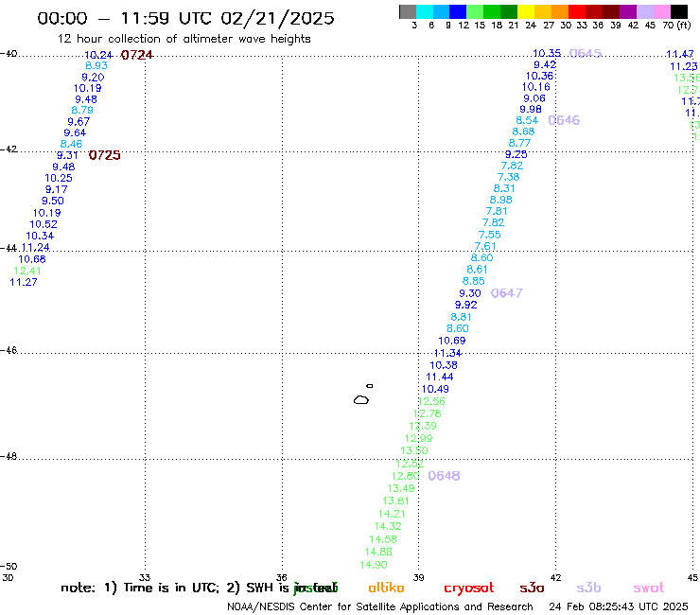
Task: Click the 14.32 wave height value
Action: click(x=388, y=527)
